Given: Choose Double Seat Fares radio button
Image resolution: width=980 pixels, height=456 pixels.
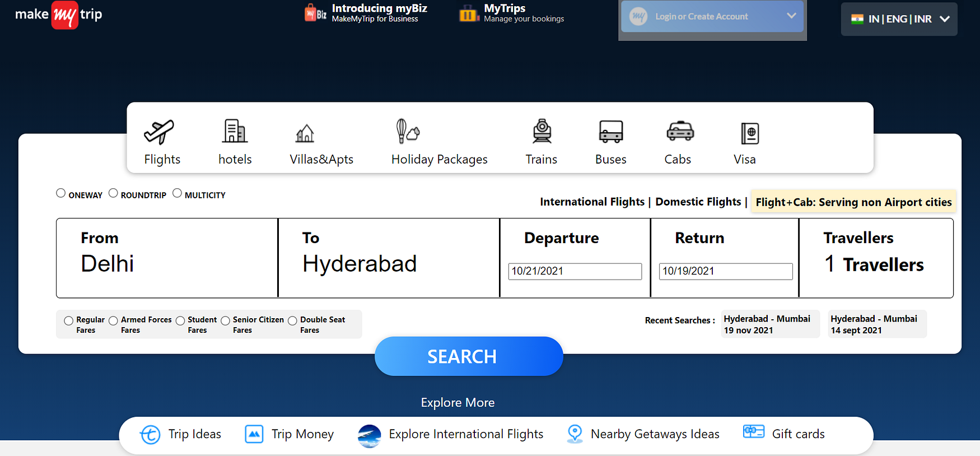Looking at the screenshot, I should coord(292,321).
